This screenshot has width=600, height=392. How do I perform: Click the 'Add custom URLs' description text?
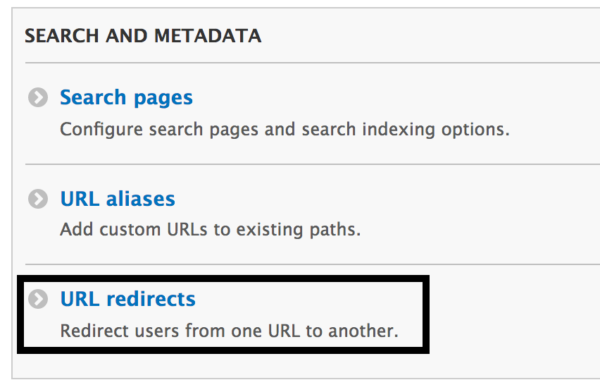[x=210, y=230]
